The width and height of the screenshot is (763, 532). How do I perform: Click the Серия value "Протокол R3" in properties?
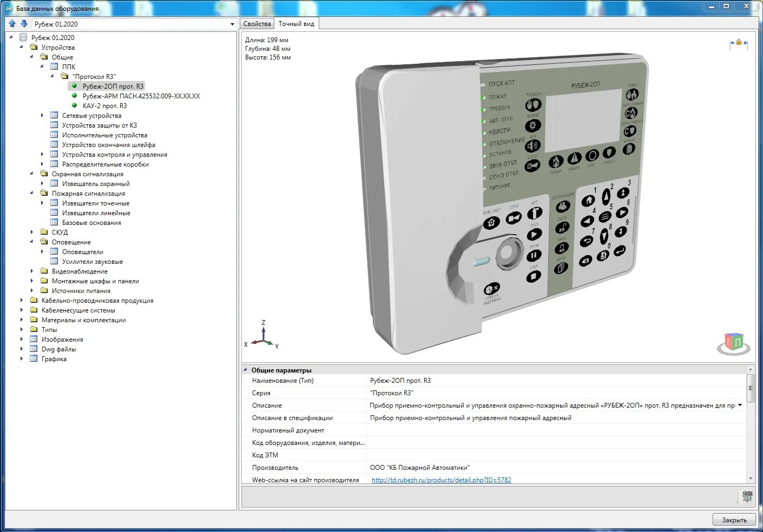coord(392,393)
